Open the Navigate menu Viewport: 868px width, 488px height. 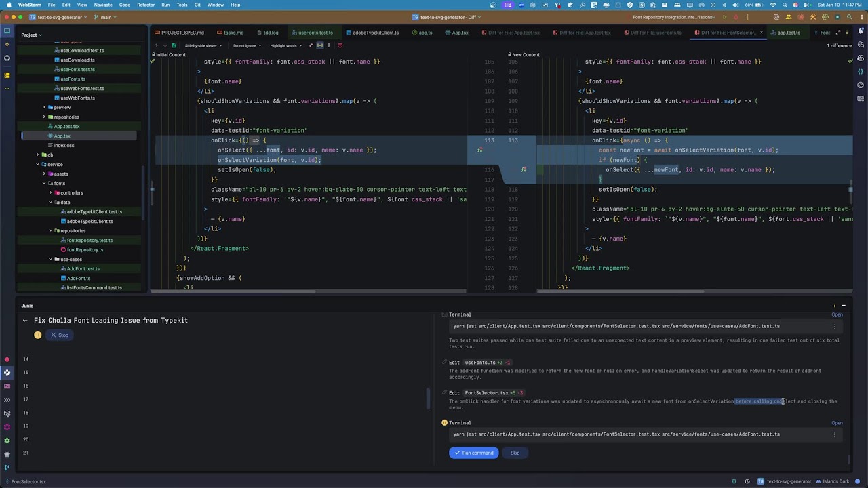click(103, 5)
